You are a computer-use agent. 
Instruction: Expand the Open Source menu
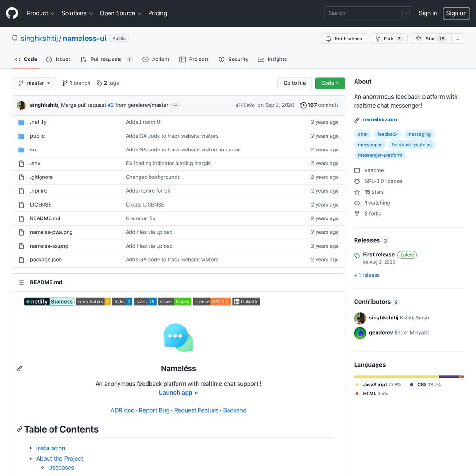pos(120,13)
